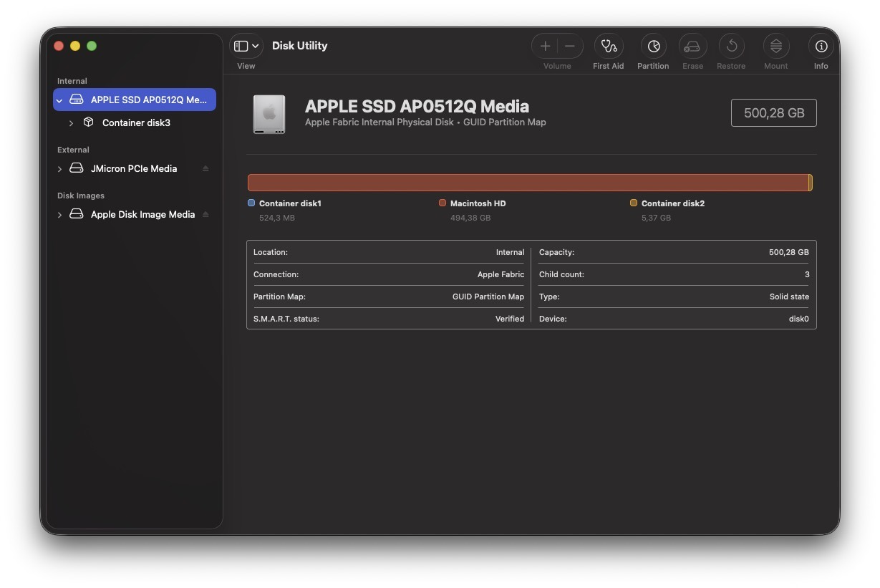Click the Restore toolbar icon
Image resolution: width=880 pixels, height=588 pixels.
pyautogui.click(x=732, y=46)
